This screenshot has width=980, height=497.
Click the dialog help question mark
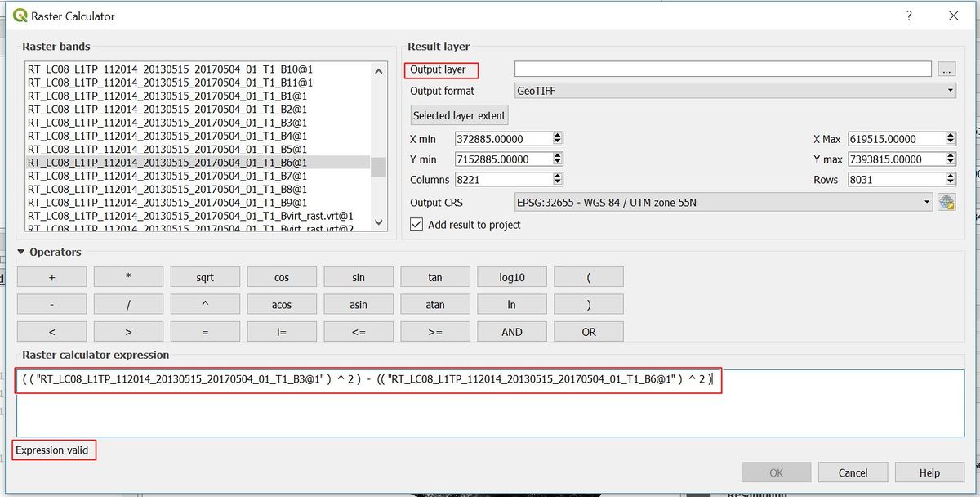click(909, 16)
